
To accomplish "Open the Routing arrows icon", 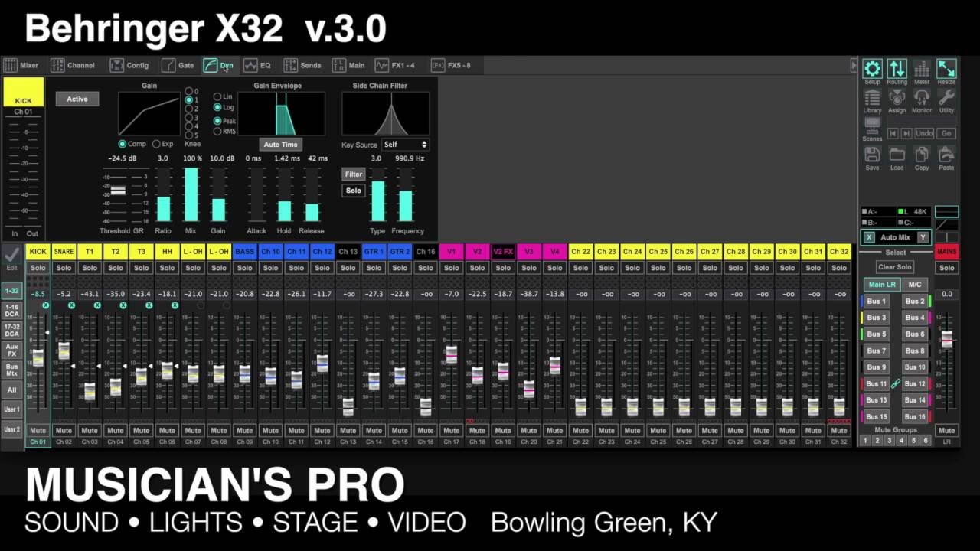I will tap(897, 69).
